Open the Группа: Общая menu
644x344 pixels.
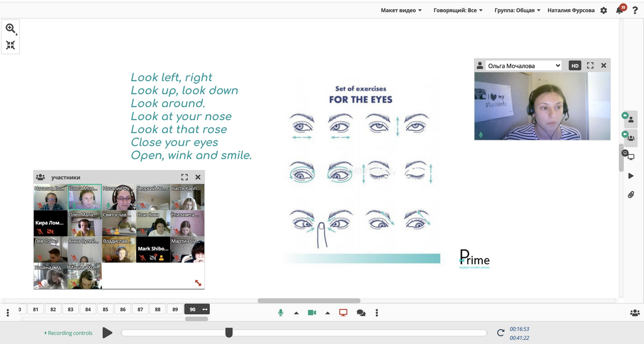point(517,11)
